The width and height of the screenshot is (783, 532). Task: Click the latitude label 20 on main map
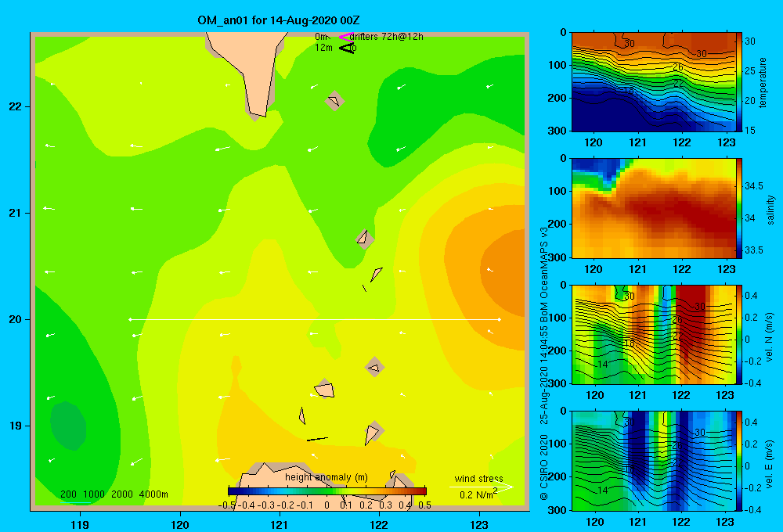pos(16,319)
